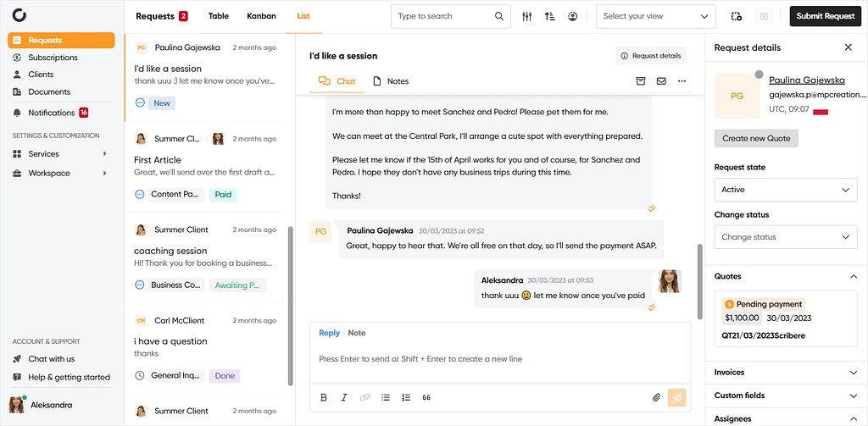The width and height of the screenshot is (868, 426).
Task: Click the reply message text area
Action: click(x=500, y=359)
